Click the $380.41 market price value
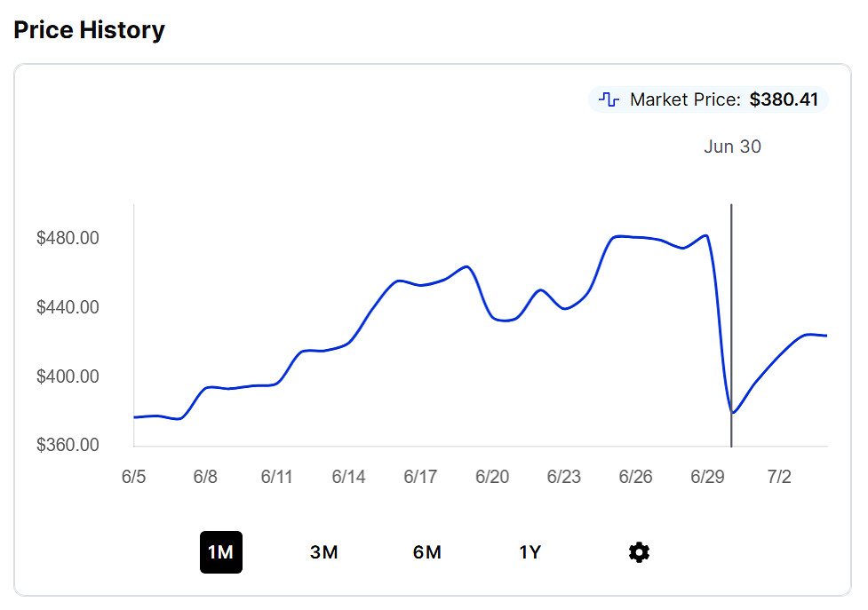The image size is (868, 610). click(784, 99)
